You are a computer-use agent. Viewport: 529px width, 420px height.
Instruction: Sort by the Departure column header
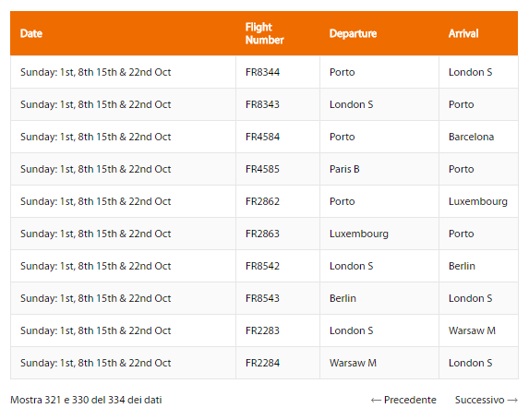point(379,33)
